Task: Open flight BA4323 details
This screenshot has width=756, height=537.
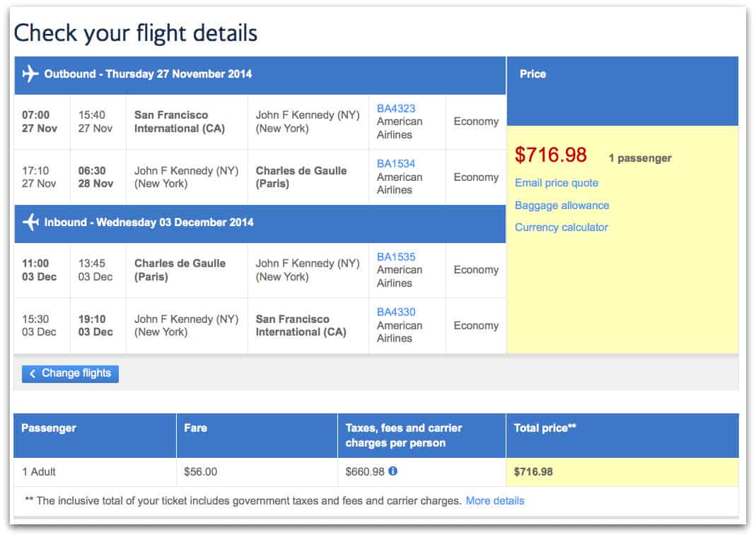Action: pyautogui.click(x=396, y=108)
